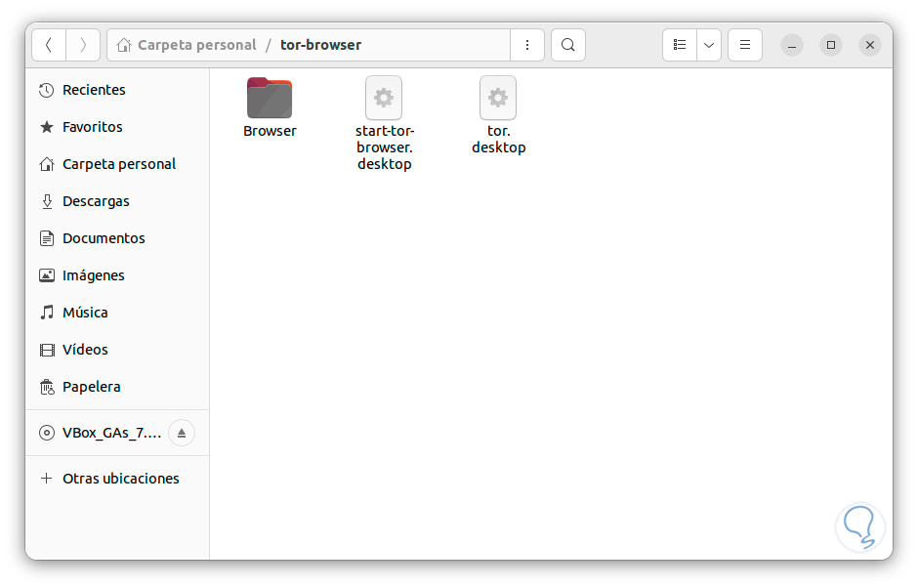Click the star icon beside Favoritos

(46, 127)
